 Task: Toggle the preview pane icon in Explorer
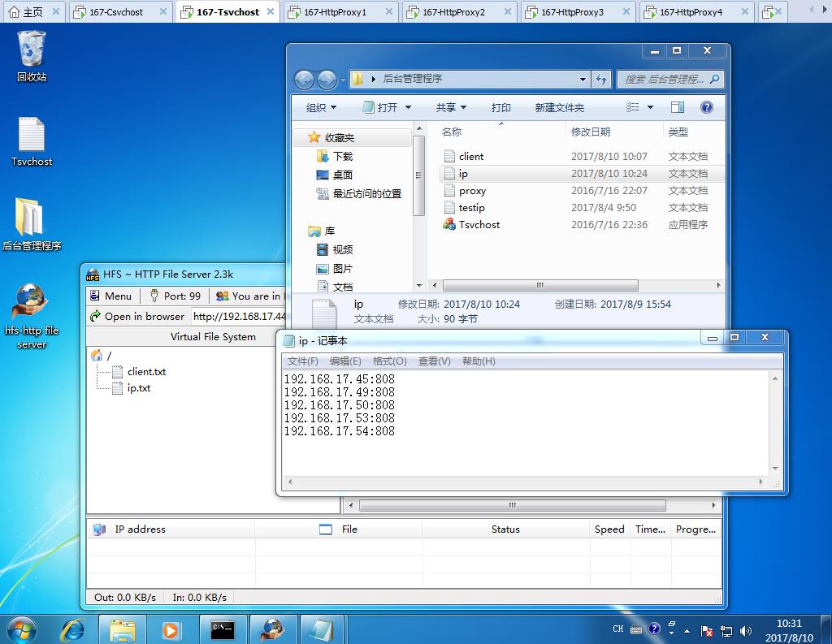coord(678,107)
